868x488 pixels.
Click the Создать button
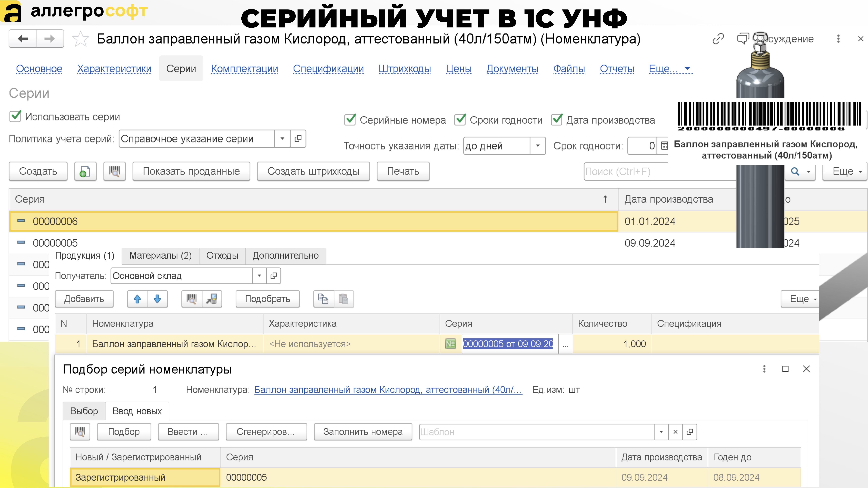pos(38,171)
